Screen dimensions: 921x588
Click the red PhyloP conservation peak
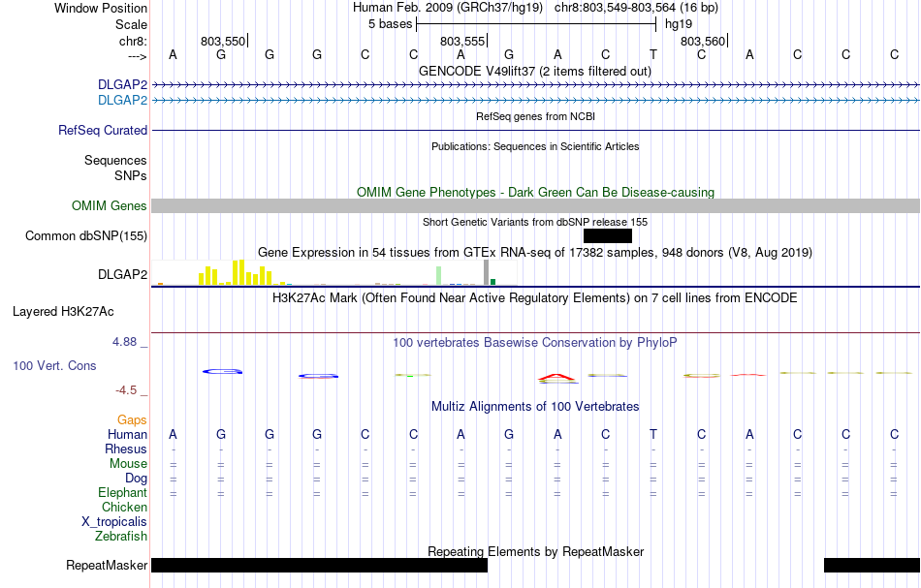(x=556, y=377)
